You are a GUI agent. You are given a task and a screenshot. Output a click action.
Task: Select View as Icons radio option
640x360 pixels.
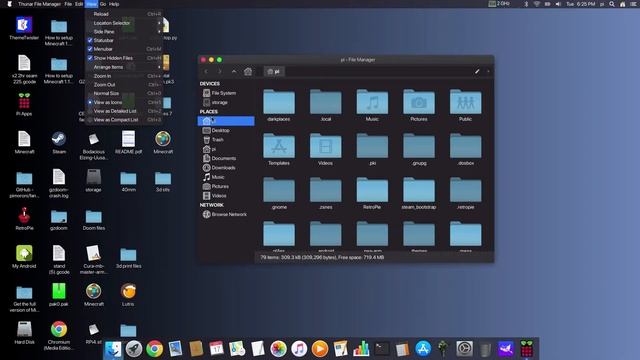[90, 102]
